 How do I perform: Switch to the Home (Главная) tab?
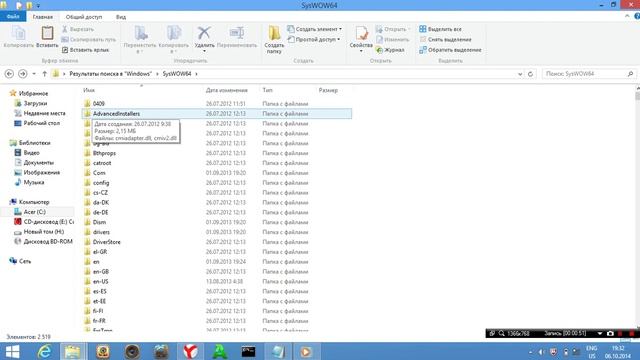coord(42,17)
